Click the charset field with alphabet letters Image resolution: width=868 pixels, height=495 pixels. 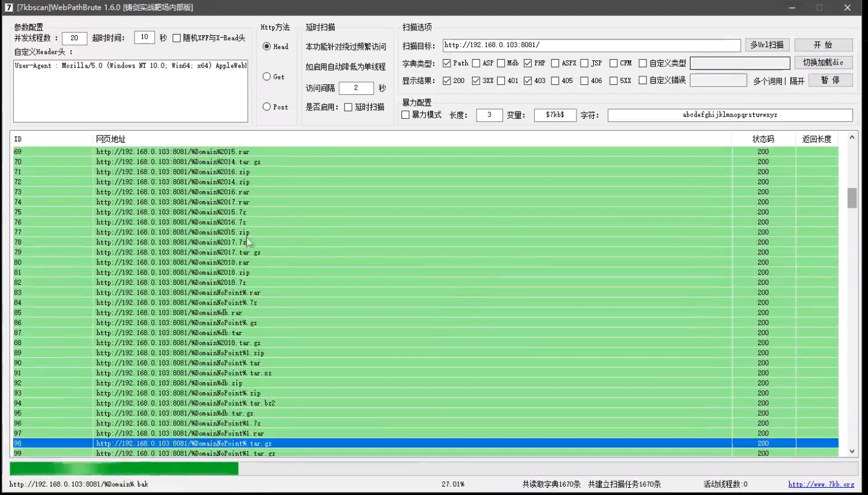pyautogui.click(x=730, y=115)
